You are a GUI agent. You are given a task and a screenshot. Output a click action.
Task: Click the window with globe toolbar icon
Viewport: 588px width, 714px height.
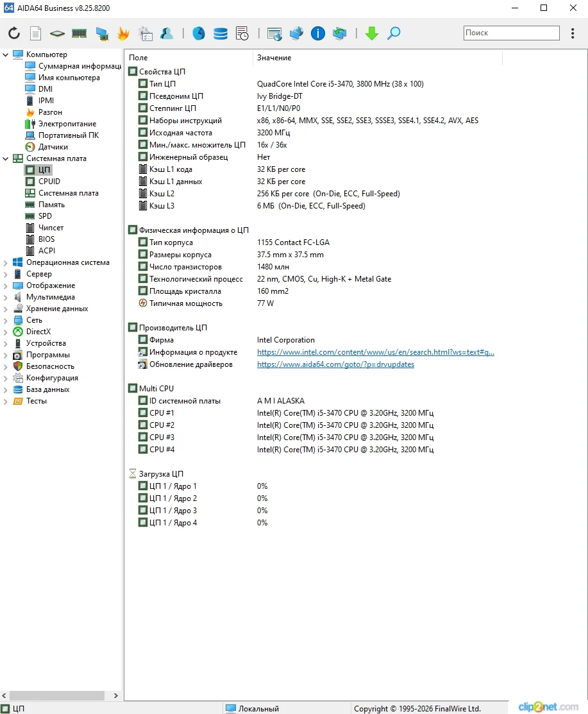[x=274, y=34]
